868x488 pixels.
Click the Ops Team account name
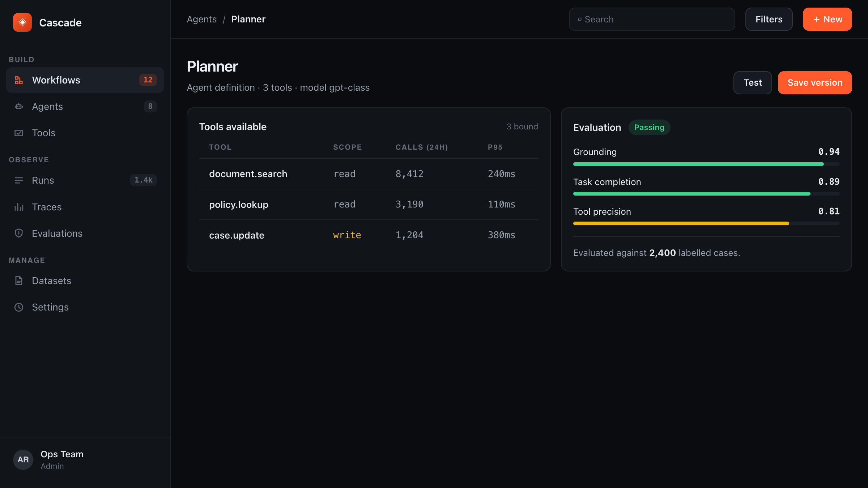coord(62,454)
